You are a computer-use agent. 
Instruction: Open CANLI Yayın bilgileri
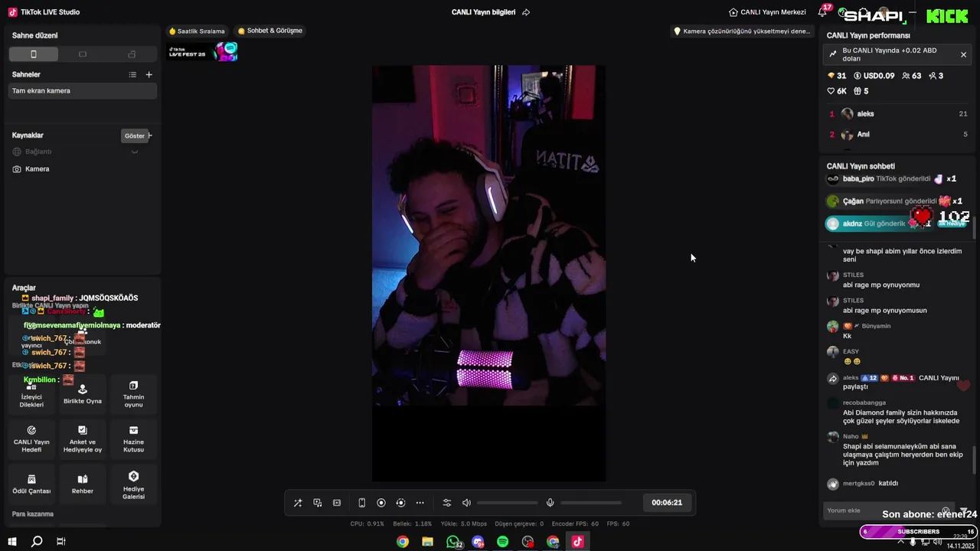(x=483, y=12)
